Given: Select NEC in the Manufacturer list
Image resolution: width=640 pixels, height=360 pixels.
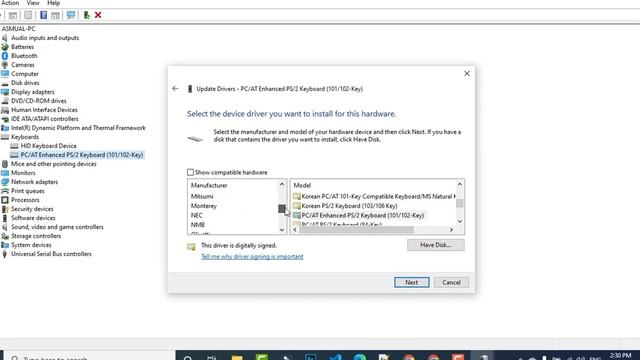Looking at the screenshot, I should coord(197,216).
